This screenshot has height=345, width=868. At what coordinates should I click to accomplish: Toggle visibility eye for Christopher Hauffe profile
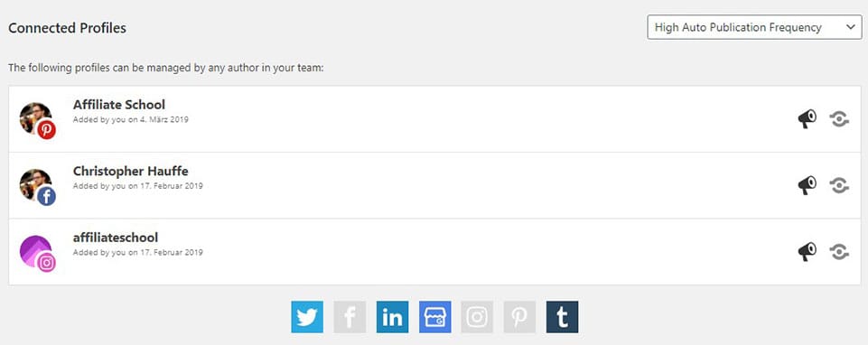click(x=839, y=185)
